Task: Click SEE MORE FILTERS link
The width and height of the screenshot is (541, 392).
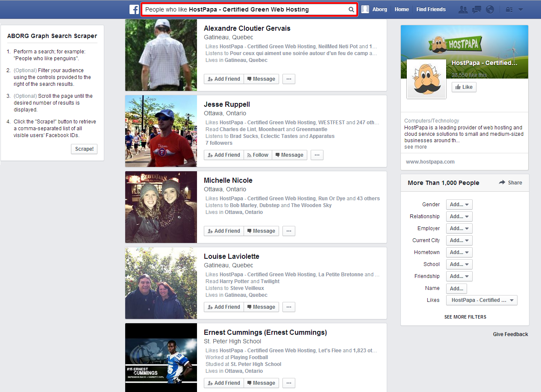Action: 465,317
